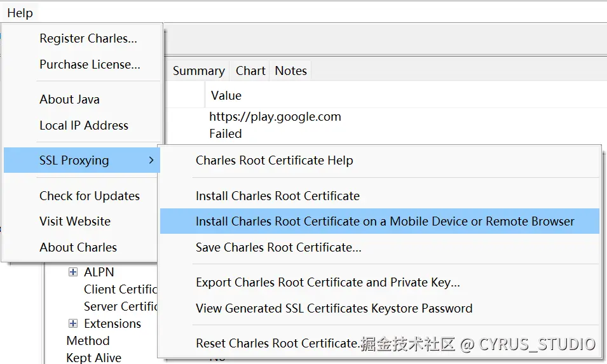Image resolution: width=607 pixels, height=364 pixels.
Task: Select the Extensions tree row
Action: click(113, 323)
